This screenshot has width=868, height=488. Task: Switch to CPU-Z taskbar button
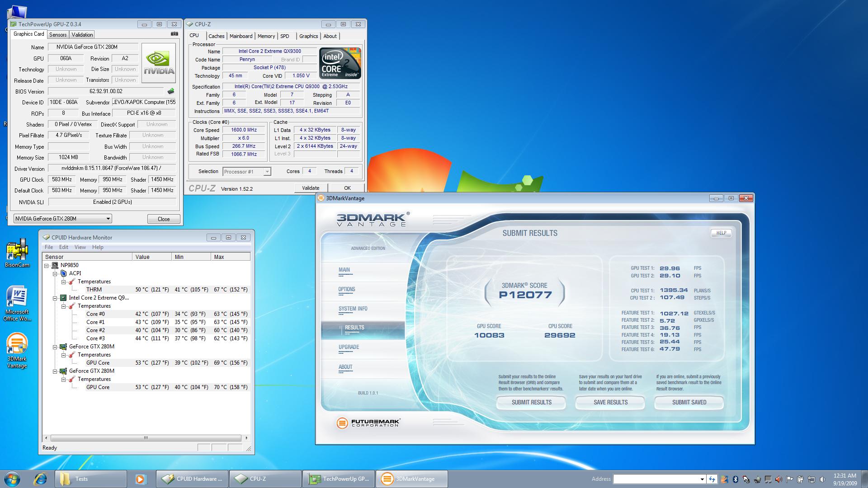tap(265, 479)
